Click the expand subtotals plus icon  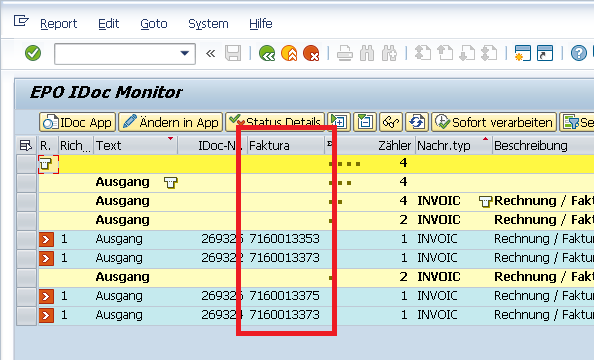click(339, 122)
